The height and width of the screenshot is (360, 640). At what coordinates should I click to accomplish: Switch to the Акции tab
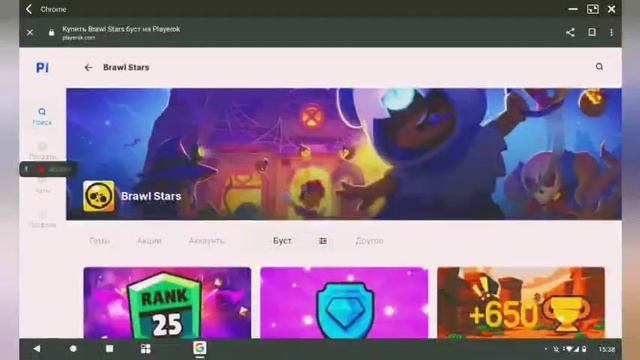click(x=149, y=241)
